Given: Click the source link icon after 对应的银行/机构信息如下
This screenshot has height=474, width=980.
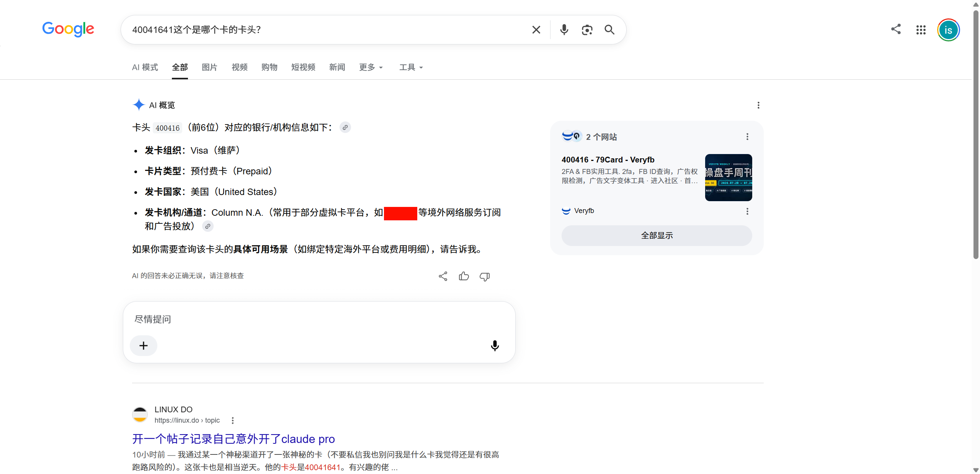Looking at the screenshot, I should [345, 128].
